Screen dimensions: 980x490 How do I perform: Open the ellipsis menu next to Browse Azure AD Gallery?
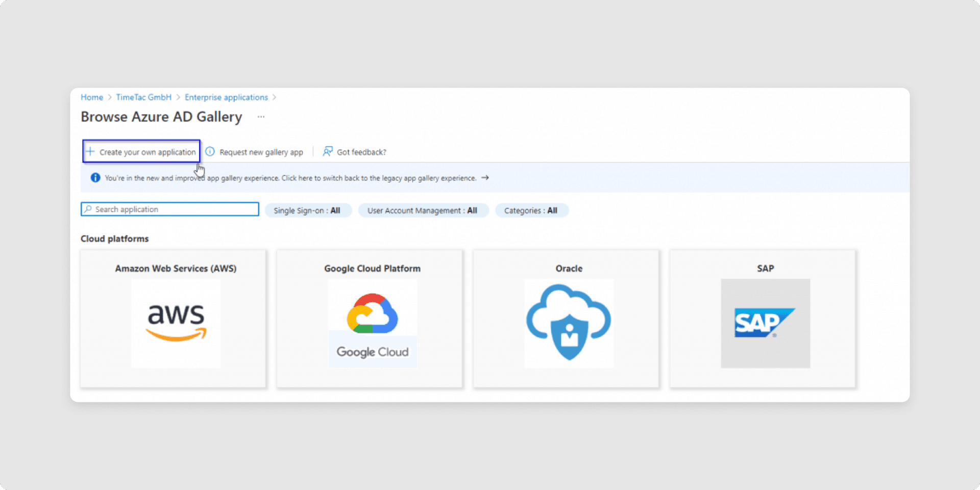[261, 117]
